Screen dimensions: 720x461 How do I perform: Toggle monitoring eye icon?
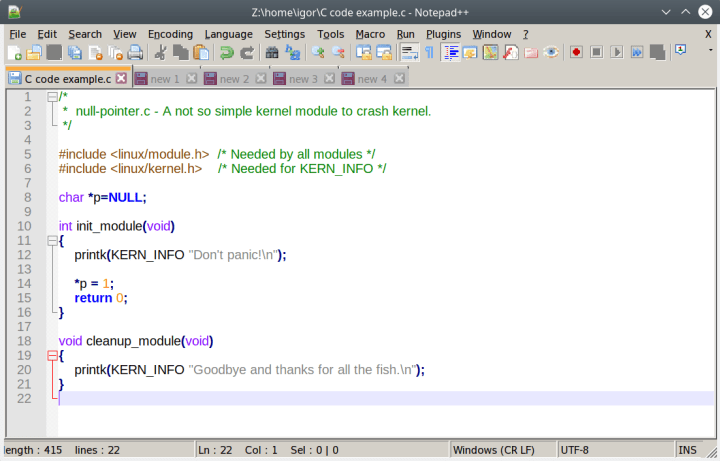(551, 52)
